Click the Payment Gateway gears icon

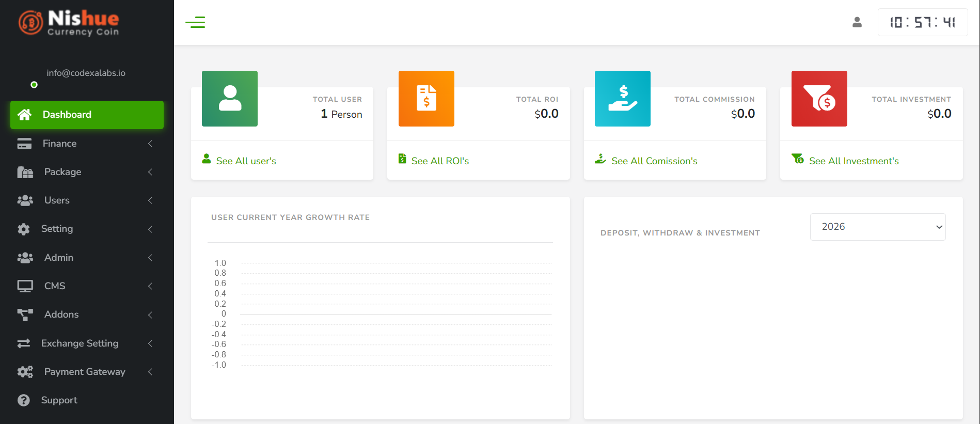(x=25, y=372)
